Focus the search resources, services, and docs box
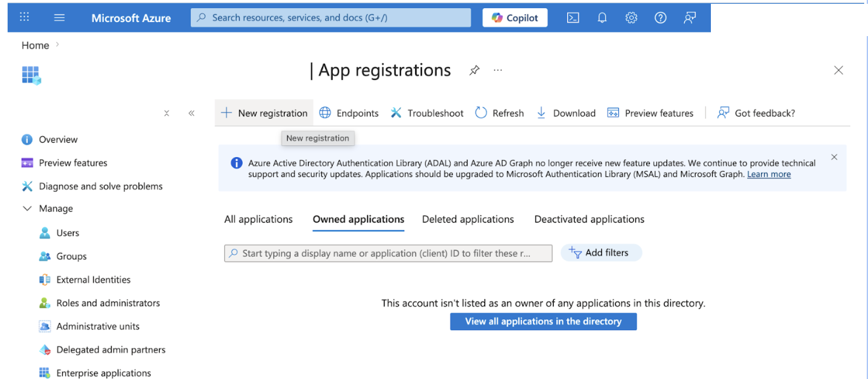The image size is (868, 379). (x=331, y=18)
